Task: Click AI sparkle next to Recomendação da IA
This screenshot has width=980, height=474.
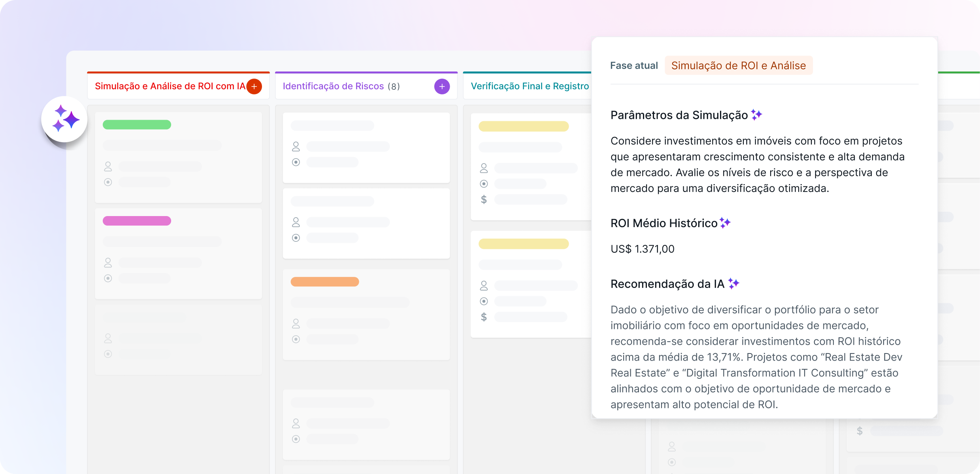Action: (733, 283)
